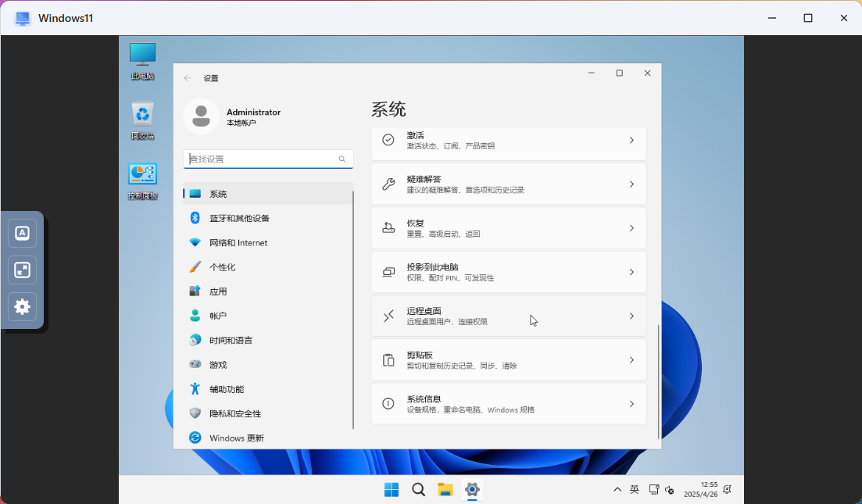862x504 pixels.
Task: Click the 投影到此电脑 projection icon
Action: coord(388,272)
